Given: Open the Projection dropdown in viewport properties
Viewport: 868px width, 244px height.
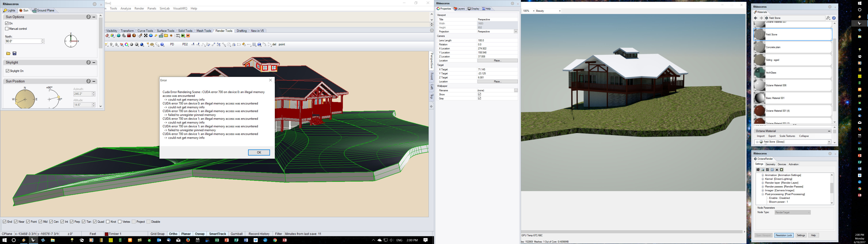Looking at the screenshot, I should (x=516, y=32).
